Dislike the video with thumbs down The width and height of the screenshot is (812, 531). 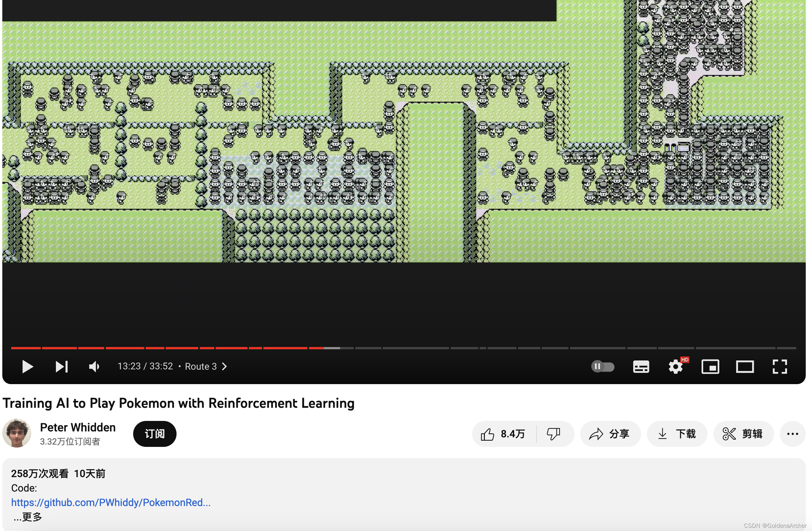pyautogui.click(x=553, y=434)
